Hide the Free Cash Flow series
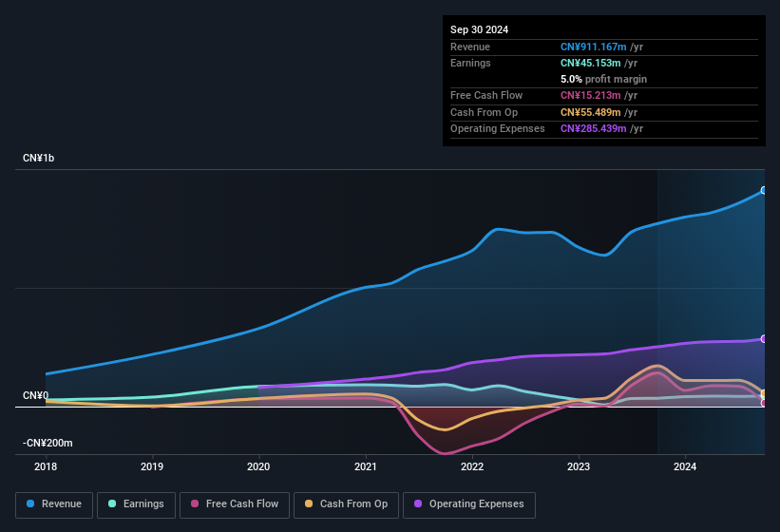 [x=235, y=504]
